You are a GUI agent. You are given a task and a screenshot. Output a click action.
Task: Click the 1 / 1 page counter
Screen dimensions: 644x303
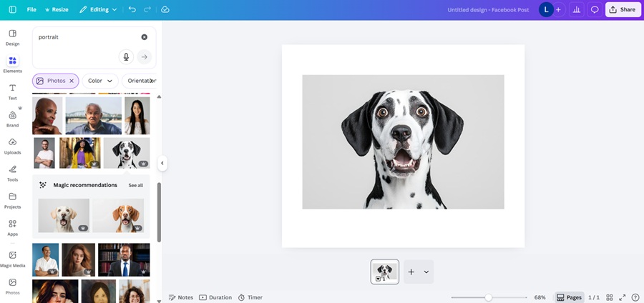593,297
